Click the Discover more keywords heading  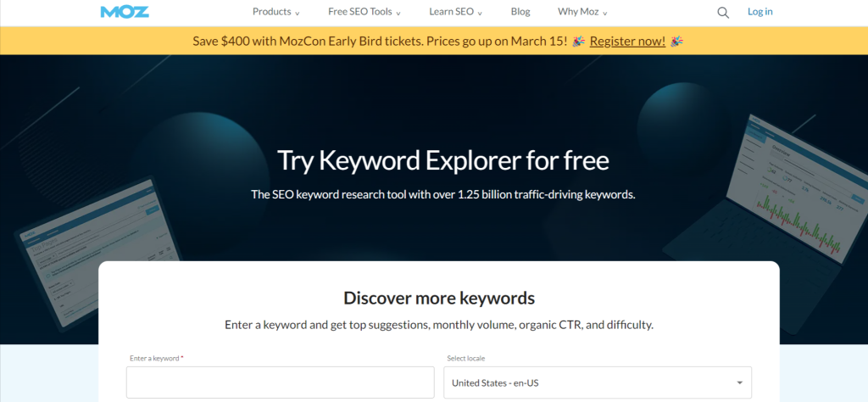(439, 298)
